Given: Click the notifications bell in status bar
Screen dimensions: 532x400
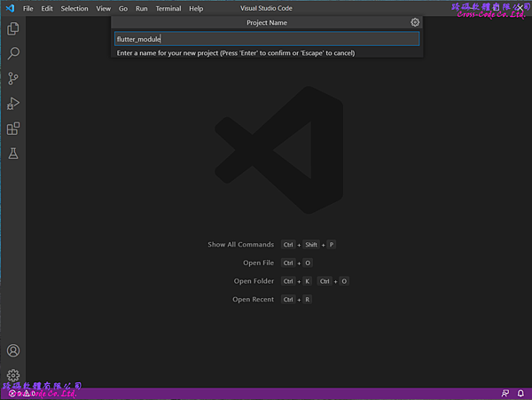Looking at the screenshot, I should pyautogui.click(x=522, y=394).
